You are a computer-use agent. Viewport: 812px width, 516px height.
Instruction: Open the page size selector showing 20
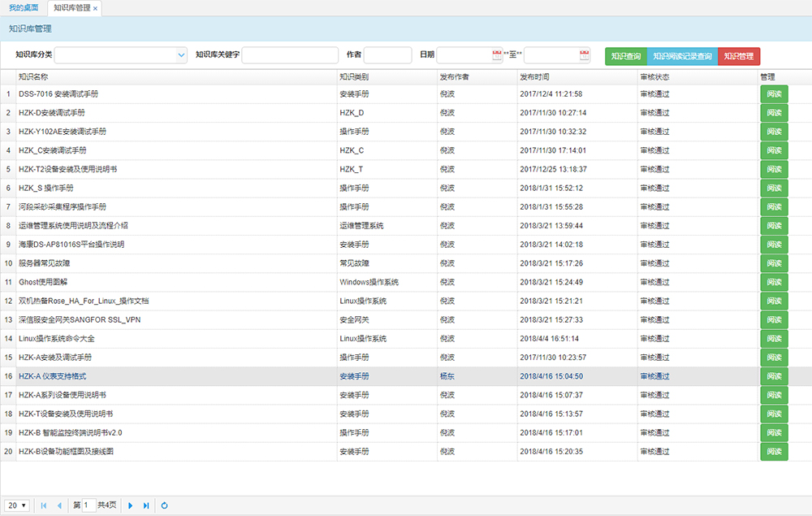17,505
